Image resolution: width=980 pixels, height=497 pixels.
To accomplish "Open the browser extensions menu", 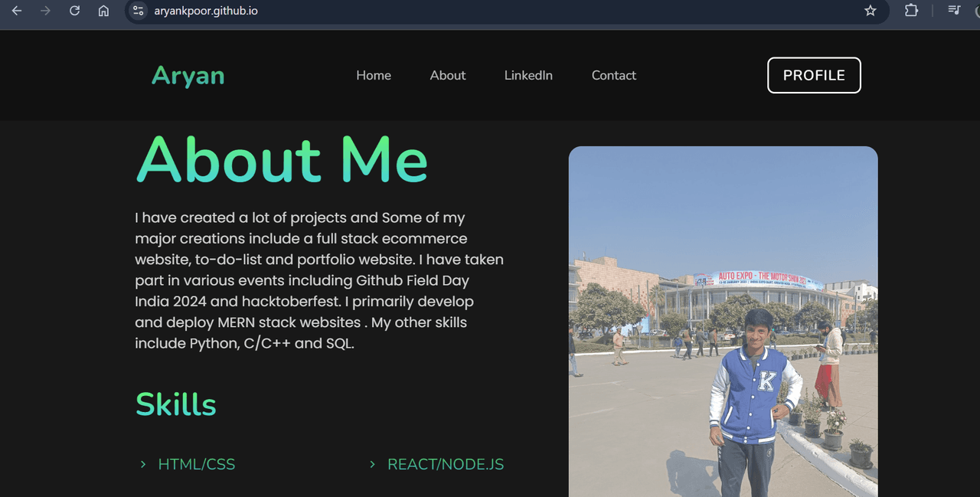I will click(911, 11).
